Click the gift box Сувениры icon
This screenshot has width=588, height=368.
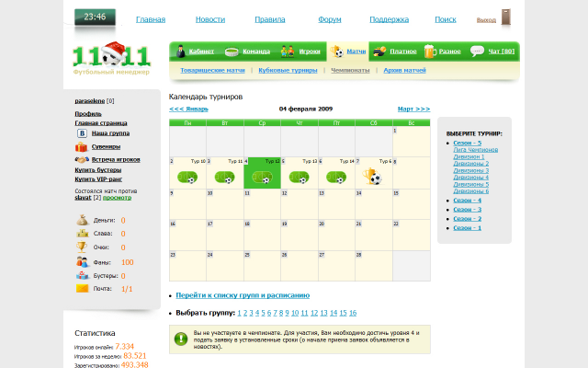point(81,147)
